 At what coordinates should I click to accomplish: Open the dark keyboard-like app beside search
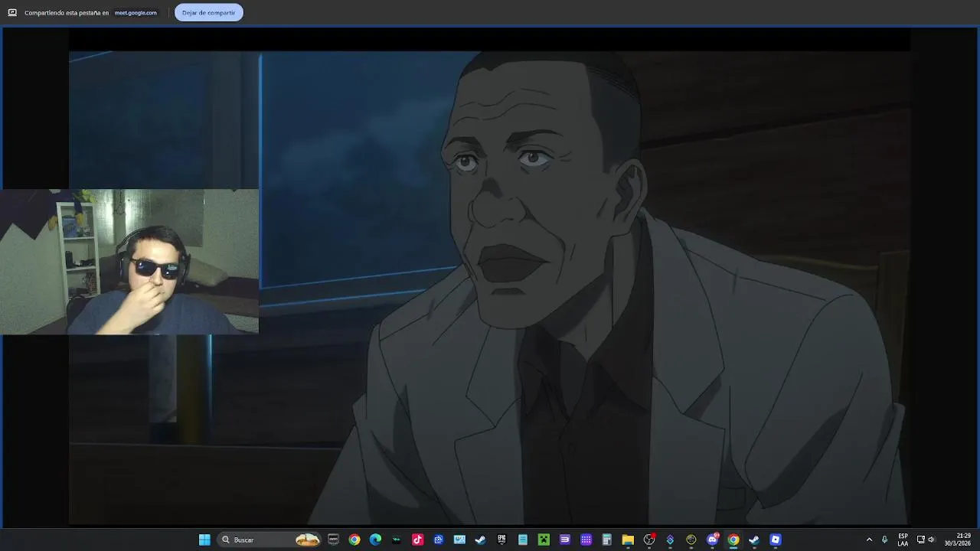(x=333, y=540)
